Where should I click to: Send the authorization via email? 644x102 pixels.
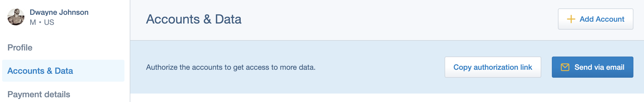592,67
